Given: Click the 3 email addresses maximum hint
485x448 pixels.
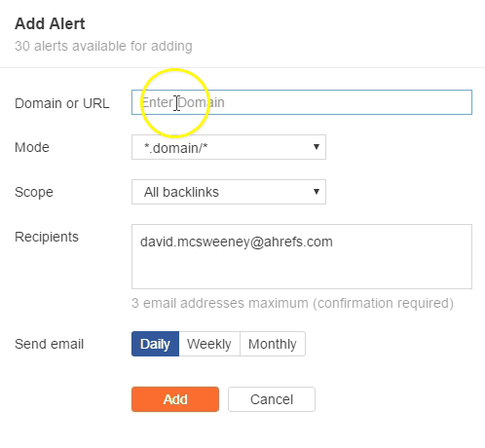Looking at the screenshot, I should point(292,303).
